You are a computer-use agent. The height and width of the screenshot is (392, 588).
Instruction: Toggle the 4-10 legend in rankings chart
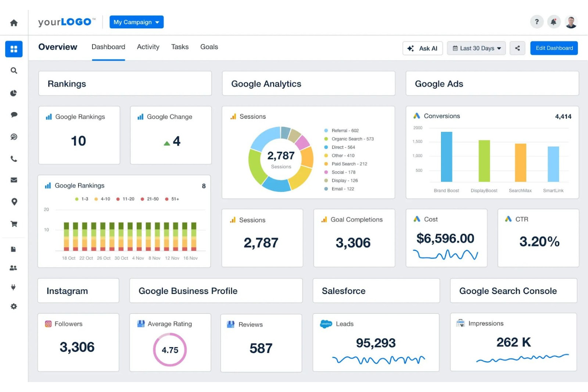click(x=102, y=199)
